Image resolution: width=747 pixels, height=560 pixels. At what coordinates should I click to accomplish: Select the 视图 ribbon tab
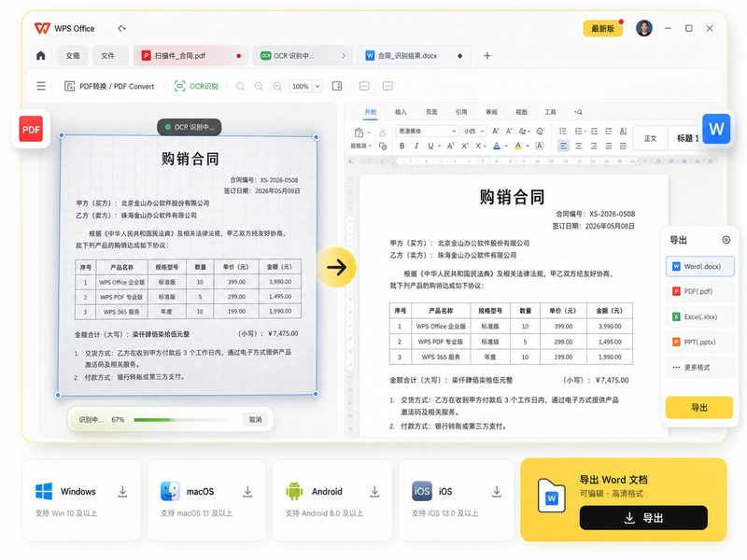(521, 112)
